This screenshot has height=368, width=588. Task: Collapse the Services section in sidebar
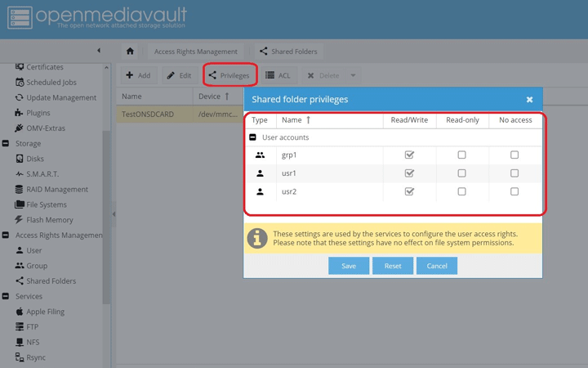point(6,296)
